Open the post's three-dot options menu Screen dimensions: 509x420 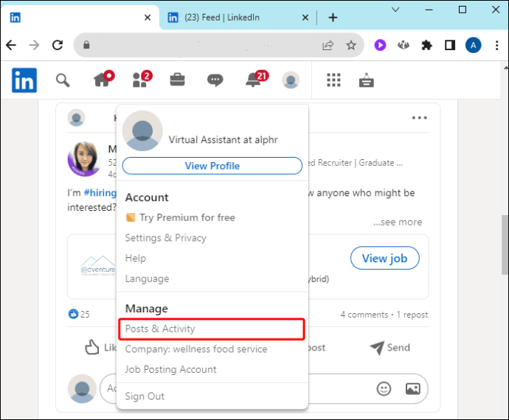420,118
